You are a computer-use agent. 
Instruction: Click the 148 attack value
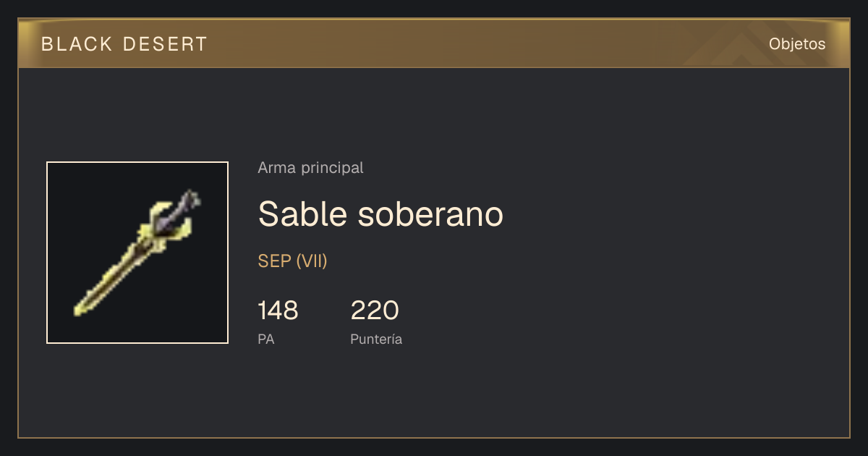(278, 311)
